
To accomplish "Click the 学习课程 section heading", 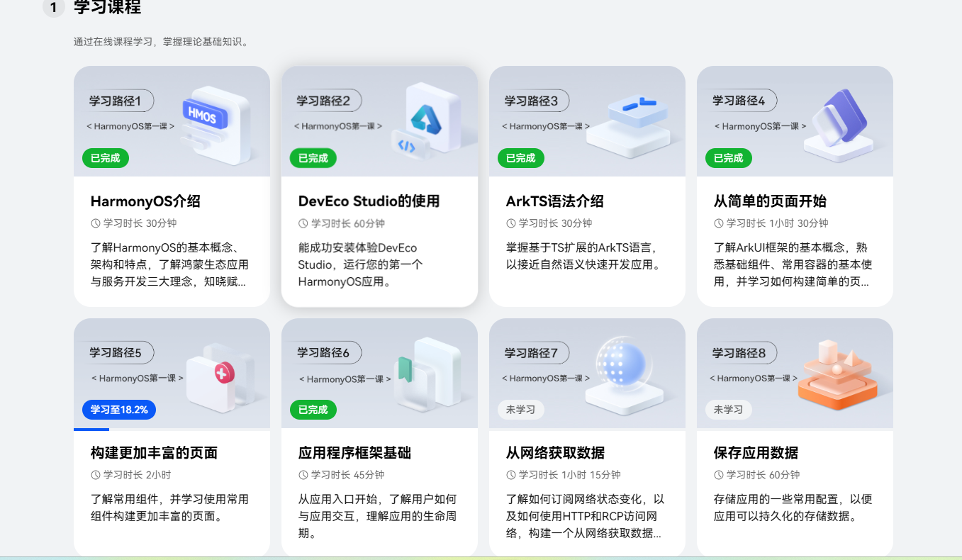I will coord(107,8).
